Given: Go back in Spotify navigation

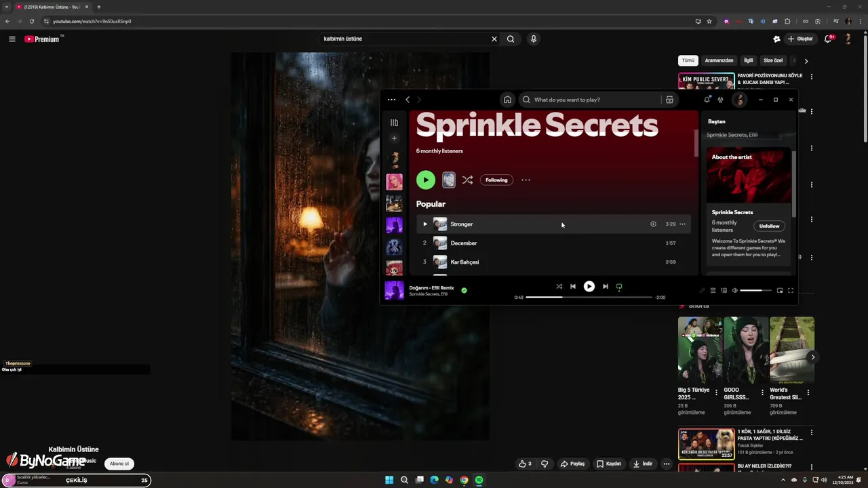Looking at the screenshot, I should coord(408,100).
